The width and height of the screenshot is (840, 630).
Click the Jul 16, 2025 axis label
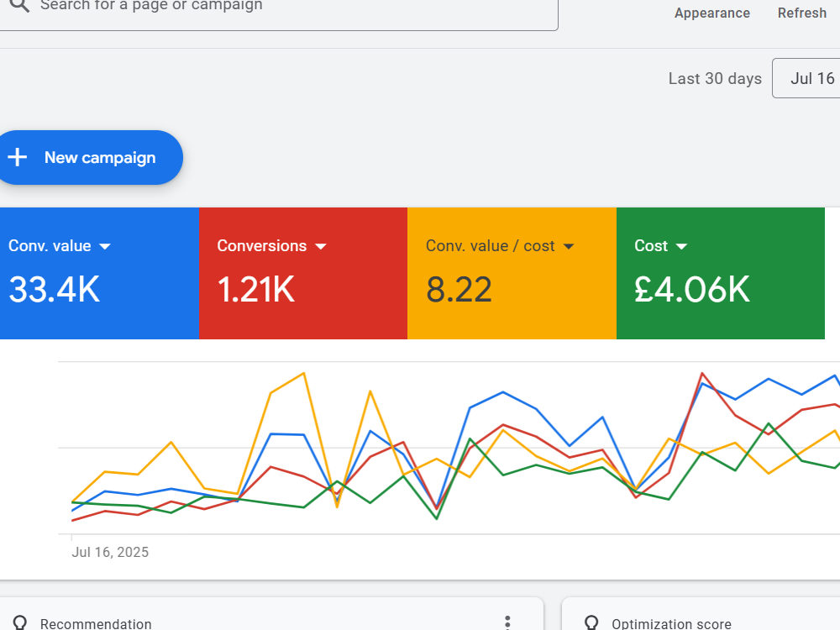click(110, 552)
